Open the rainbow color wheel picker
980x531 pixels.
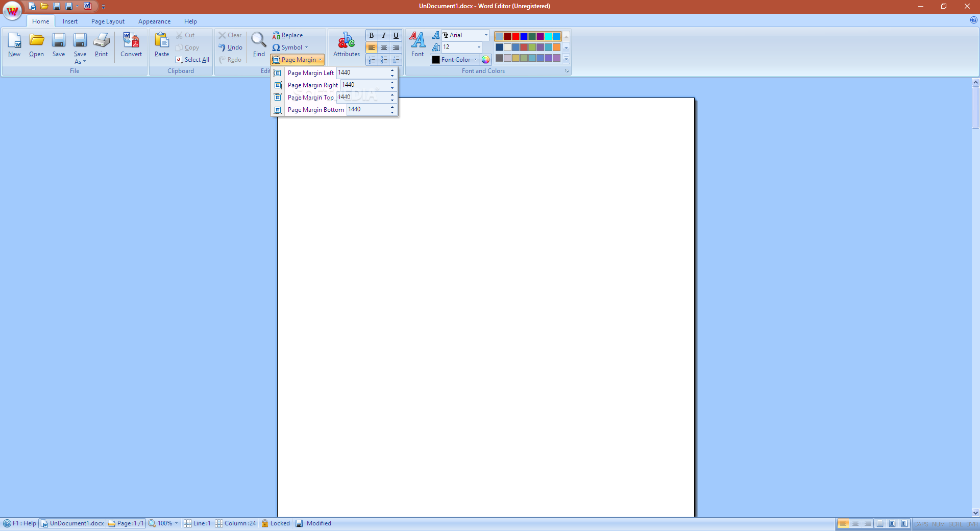point(485,60)
